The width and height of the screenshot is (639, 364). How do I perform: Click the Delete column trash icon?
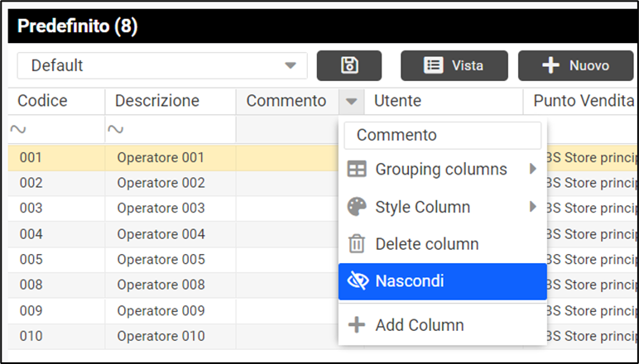[357, 244]
